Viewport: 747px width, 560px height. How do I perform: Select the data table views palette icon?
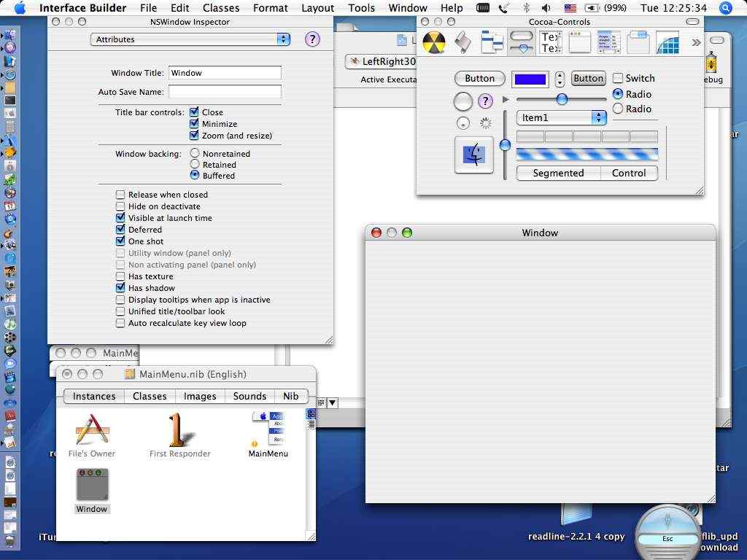click(609, 42)
